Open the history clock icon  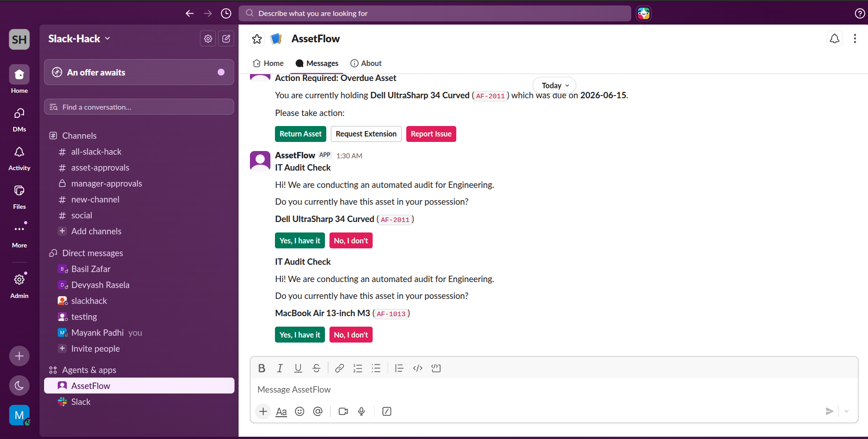(226, 14)
